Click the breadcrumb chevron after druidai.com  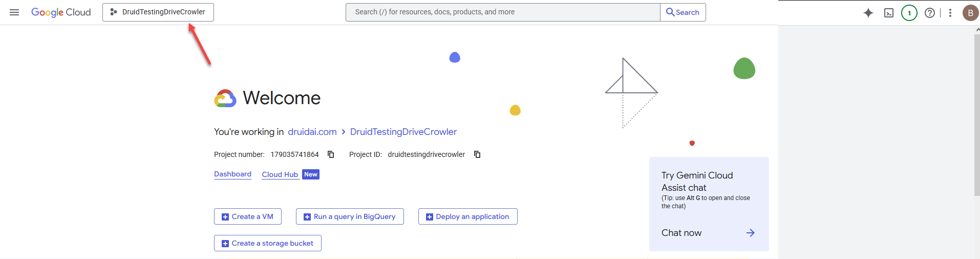[x=344, y=132]
